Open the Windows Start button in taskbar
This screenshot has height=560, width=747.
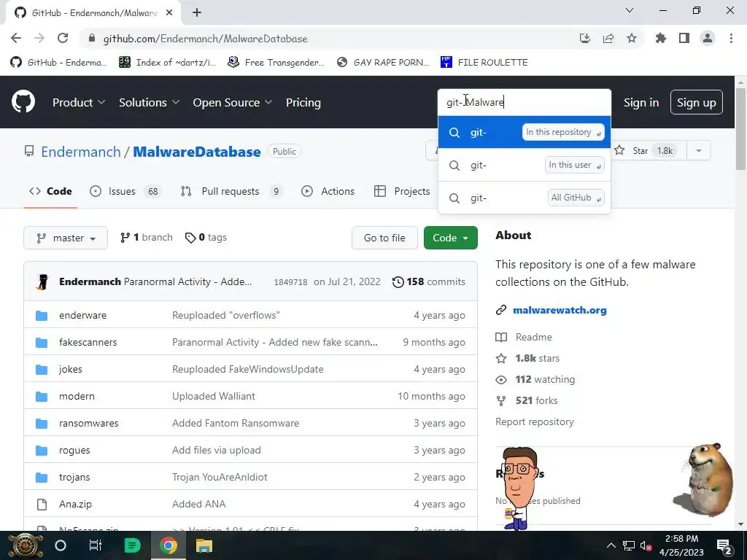[26, 545]
